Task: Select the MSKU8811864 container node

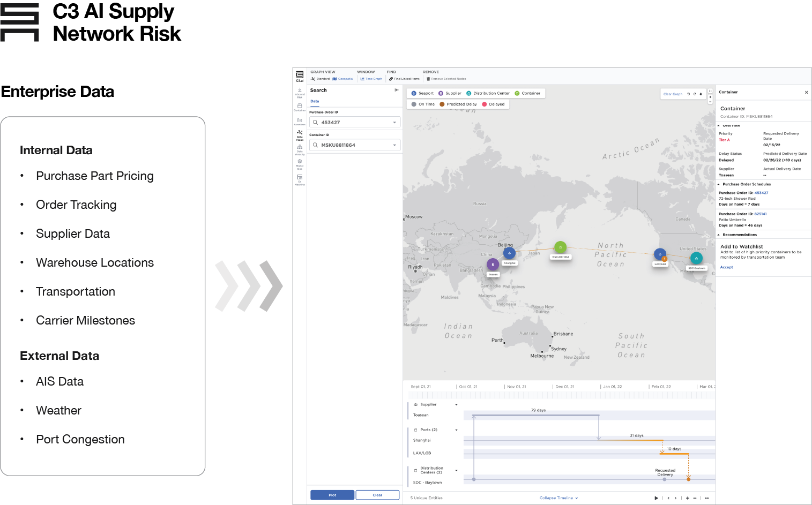Action: tap(560, 247)
